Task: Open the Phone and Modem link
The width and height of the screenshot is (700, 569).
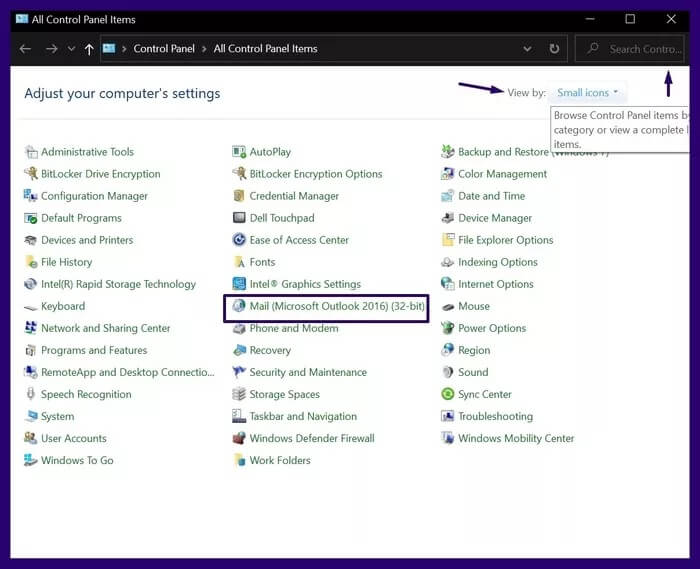Action: tap(294, 328)
